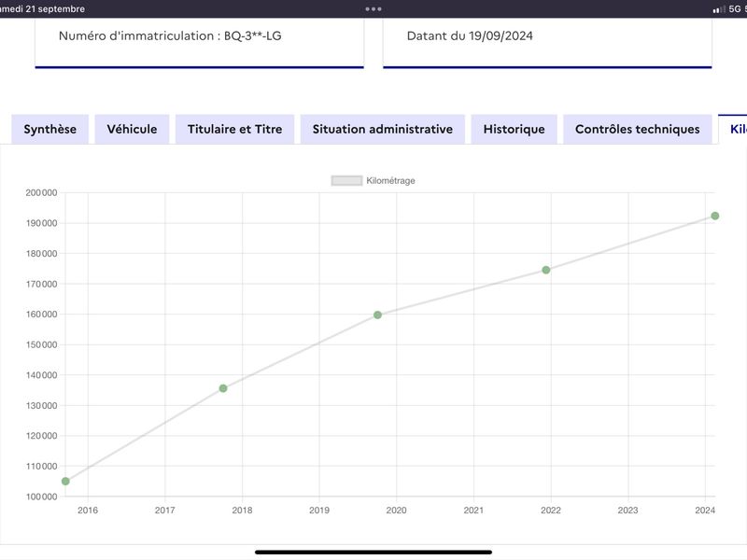Click the 2018 x-axis label
This screenshot has width=747, height=560.
(x=242, y=511)
